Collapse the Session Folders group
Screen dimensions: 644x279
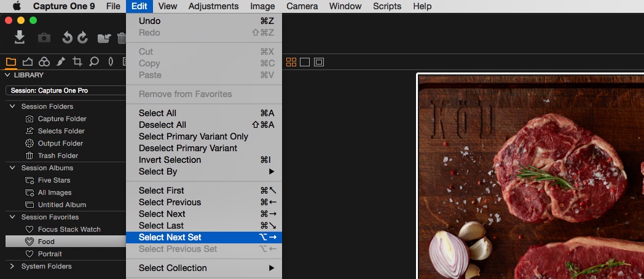(x=12, y=106)
